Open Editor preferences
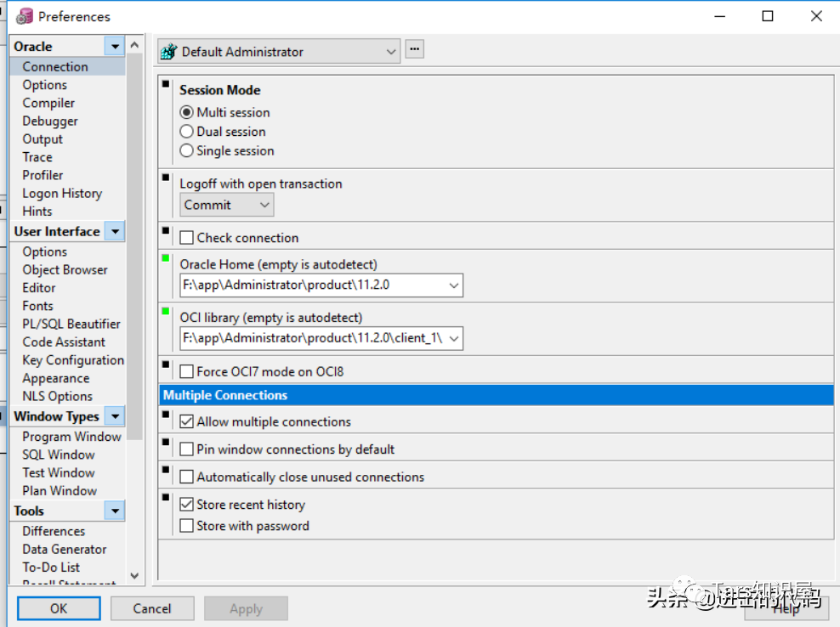The image size is (840, 627). pos(38,287)
